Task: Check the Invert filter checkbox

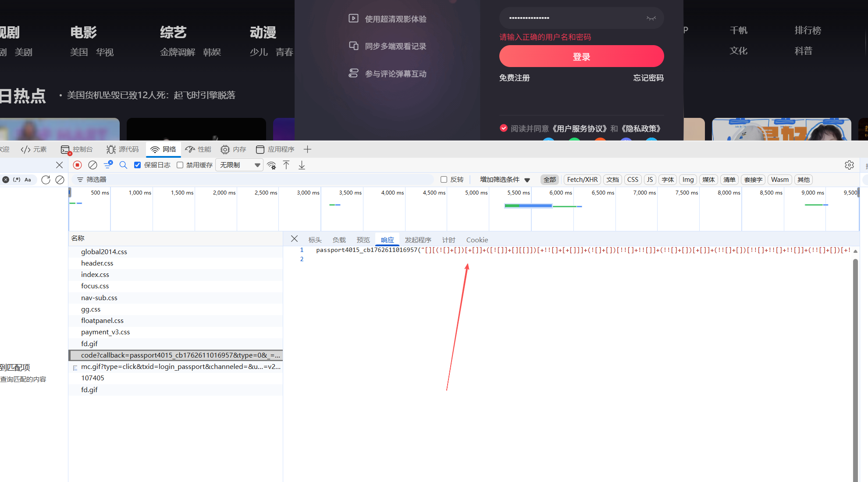Action: tap(444, 180)
